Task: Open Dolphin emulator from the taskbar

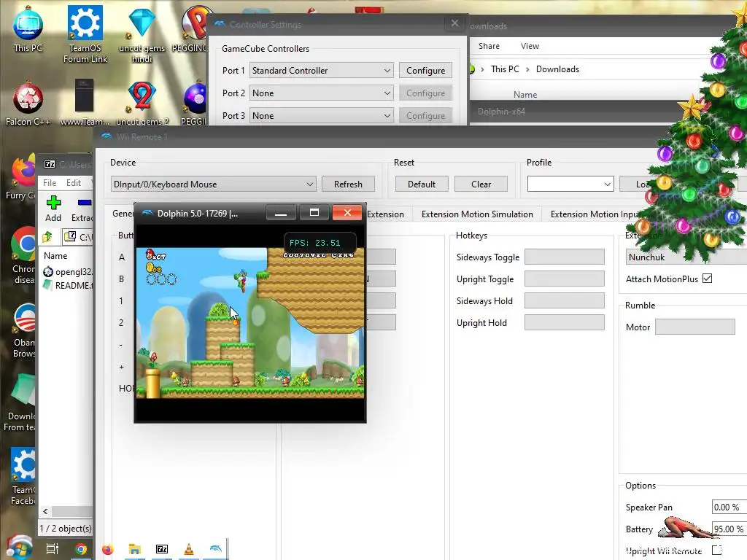Action: (216, 549)
